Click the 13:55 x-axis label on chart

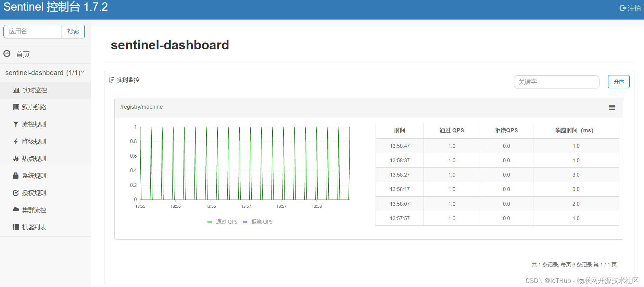point(140,206)
